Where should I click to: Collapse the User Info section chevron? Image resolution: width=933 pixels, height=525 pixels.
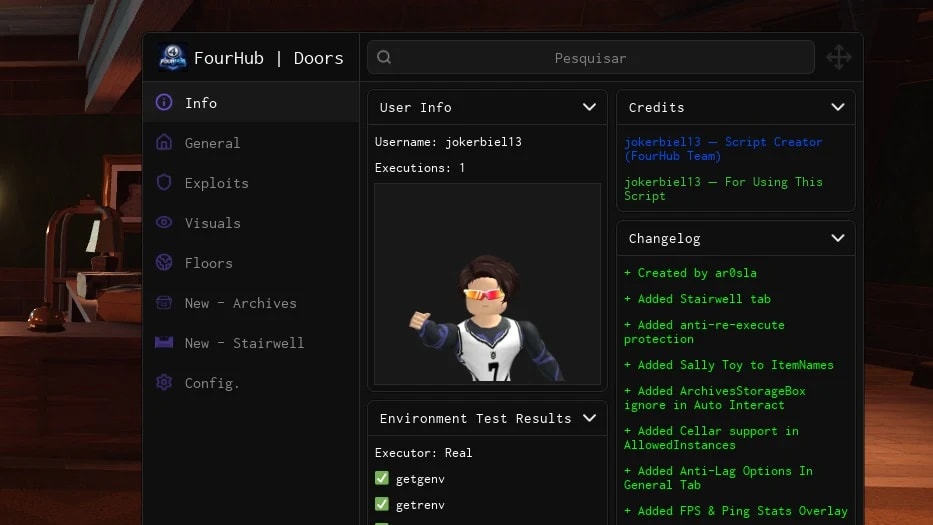coord(589,107)
